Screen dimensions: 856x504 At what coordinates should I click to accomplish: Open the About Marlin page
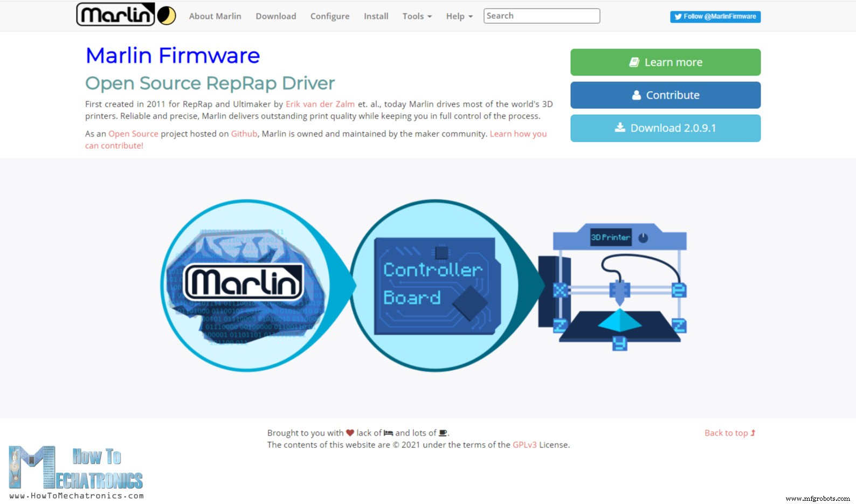point(215,16)
